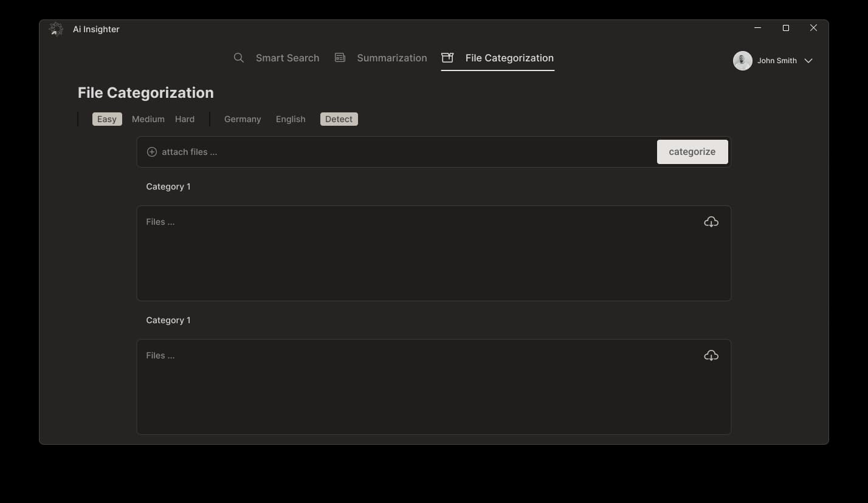Click the File Categorization box icon
868x503 pixels.
coord(447,57)
